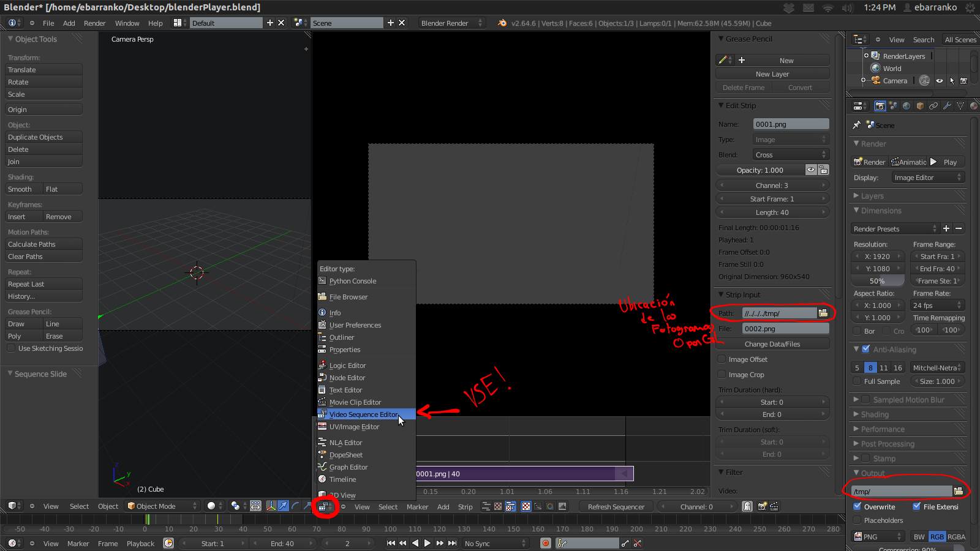The width and height of the screenshot is (980, 551).
Task: Click the preview-only view checker icon
Action: pyautogui.click(x=498, y=506)
